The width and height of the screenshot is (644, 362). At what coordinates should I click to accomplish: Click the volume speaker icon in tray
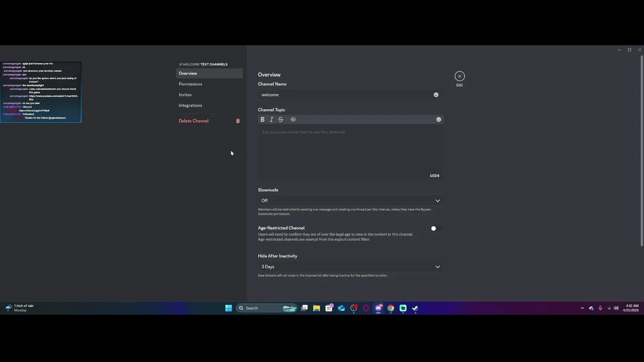[616, 308]
